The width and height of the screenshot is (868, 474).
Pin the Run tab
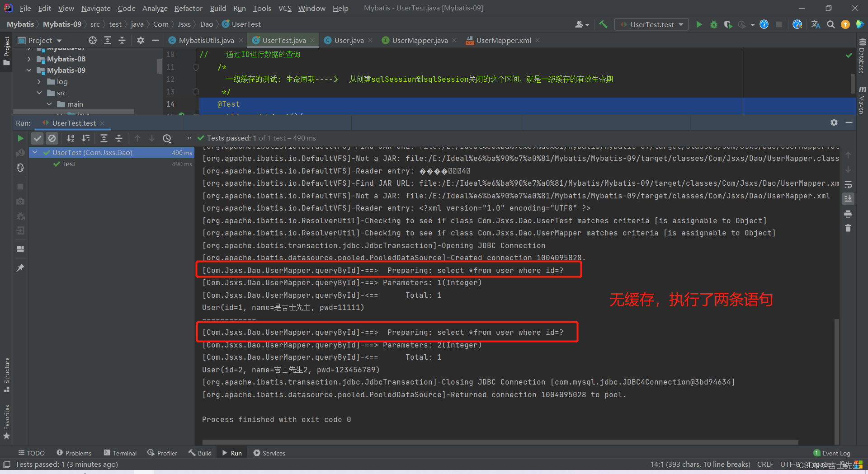point(20,268)
